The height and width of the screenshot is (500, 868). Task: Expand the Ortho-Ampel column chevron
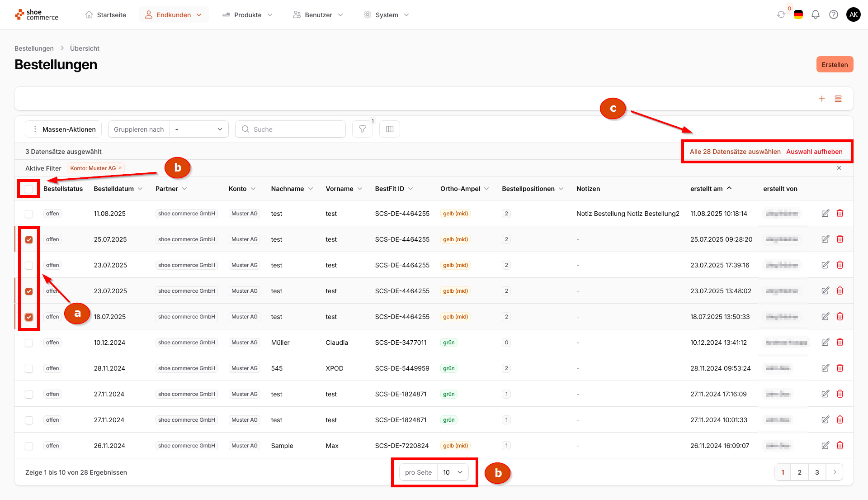pos(486,189)
